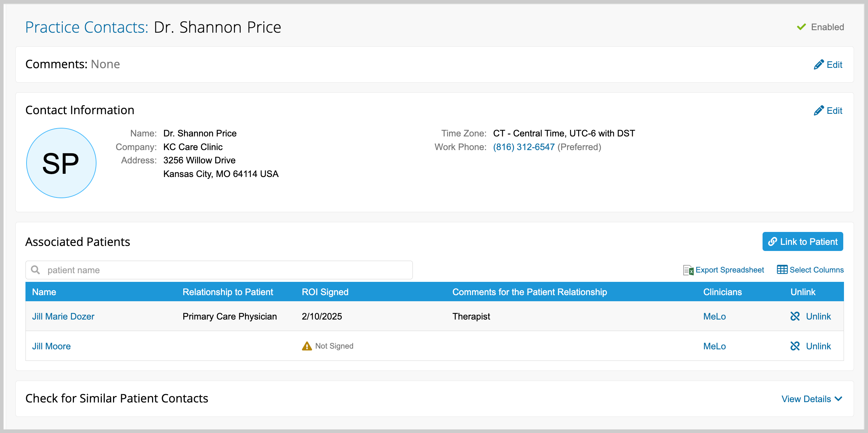
Task: Sort by Relationship to Patient header
Action: 228,292
